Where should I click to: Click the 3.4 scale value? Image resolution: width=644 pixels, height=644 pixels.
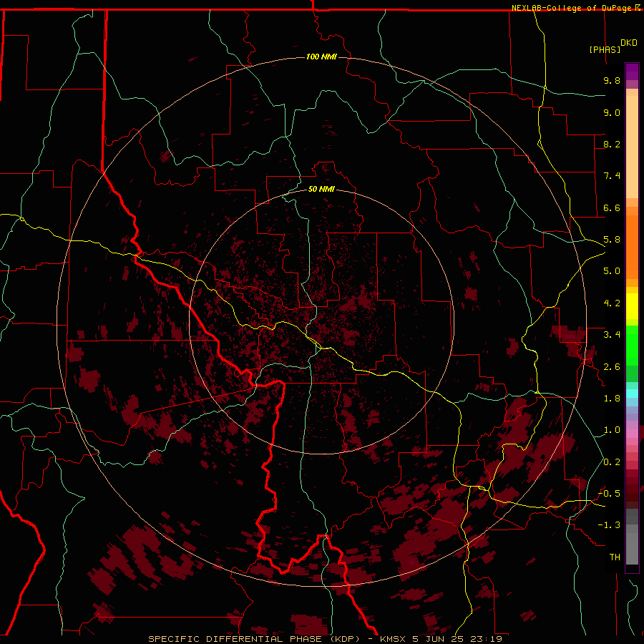click(x=612, y=335)
